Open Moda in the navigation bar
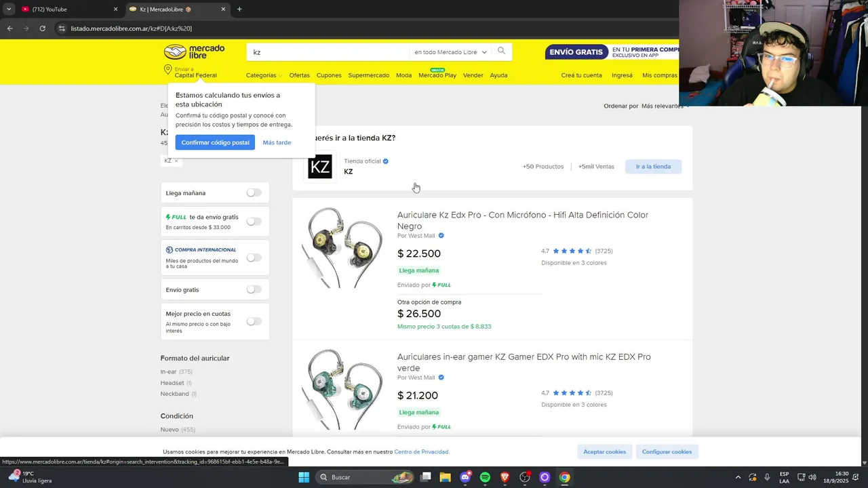 tap(403, 75)
